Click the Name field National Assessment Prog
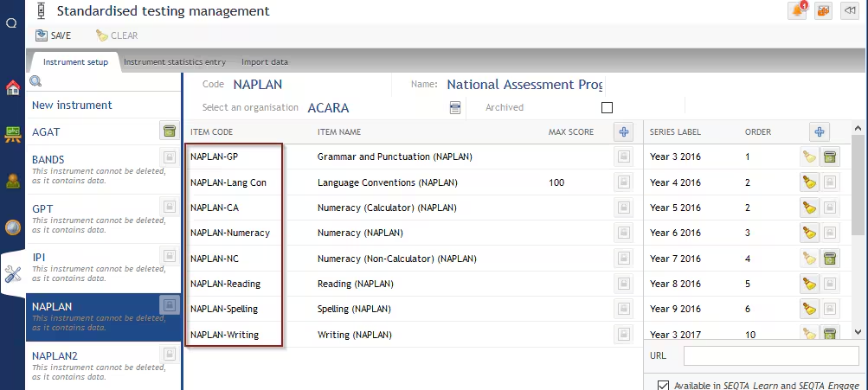 [x=524, y=85]
